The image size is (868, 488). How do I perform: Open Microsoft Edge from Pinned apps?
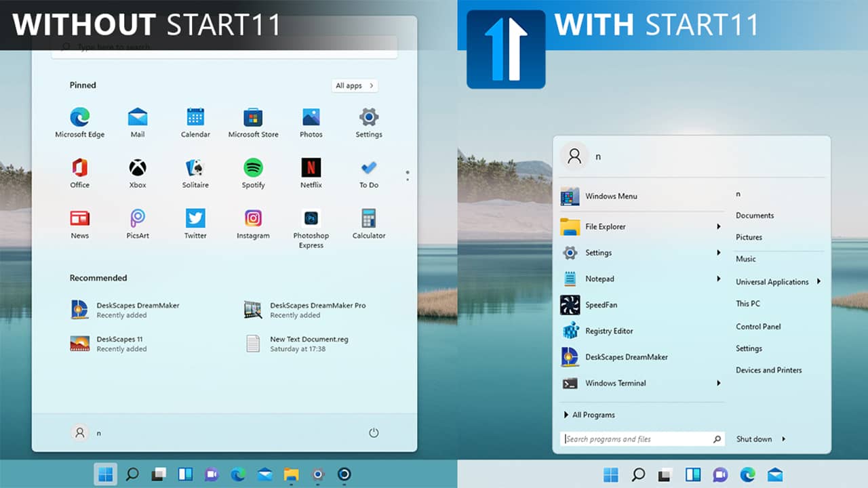pos(80,123)
